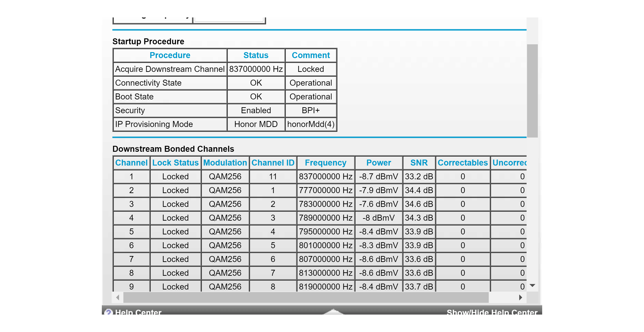Click the Boot State row label
Viewport: 644px width, 332px height.
coord(134,97)
